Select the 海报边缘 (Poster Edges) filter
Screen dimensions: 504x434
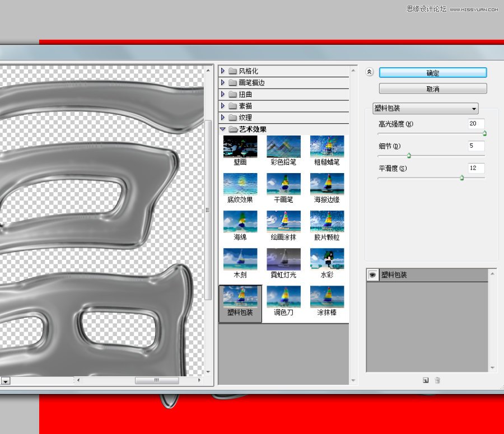point(327,184)
